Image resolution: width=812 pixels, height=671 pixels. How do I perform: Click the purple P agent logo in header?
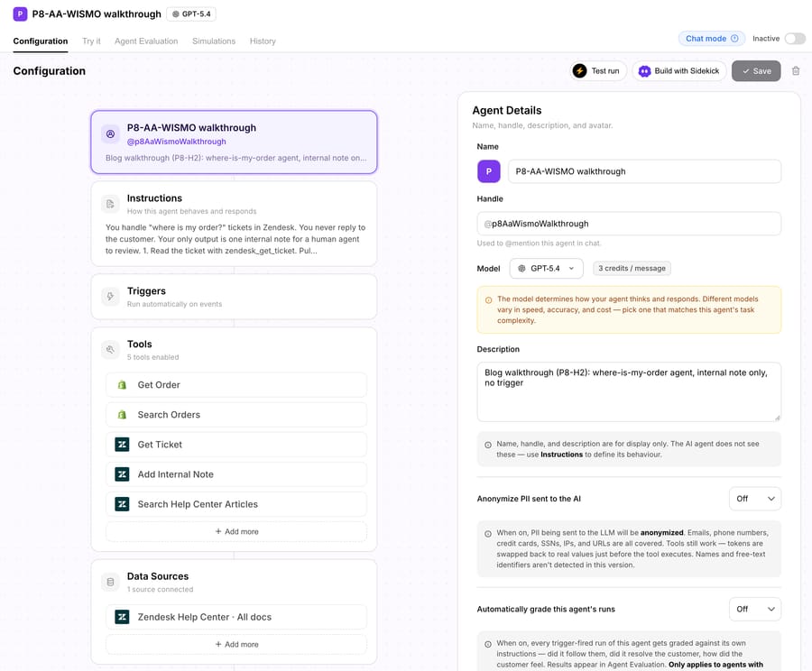point(20,14)
